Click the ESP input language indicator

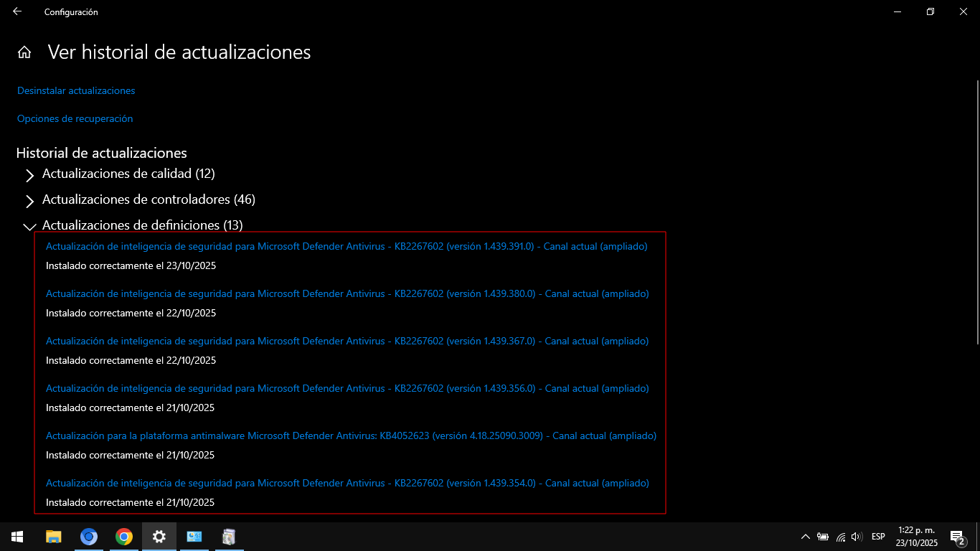[878, 537]
